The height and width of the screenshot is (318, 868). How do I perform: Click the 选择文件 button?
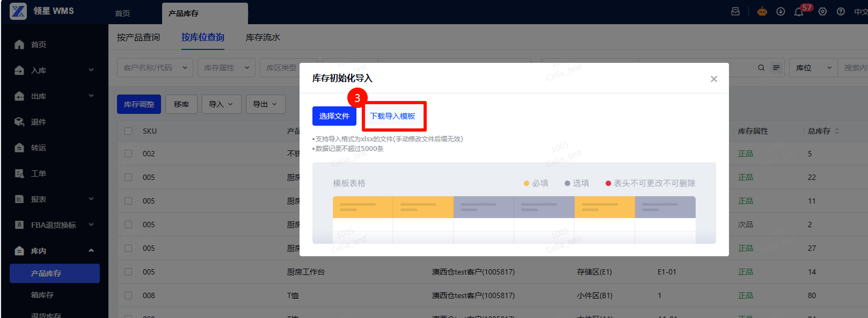pyautogui.click(x=334, y=116)
